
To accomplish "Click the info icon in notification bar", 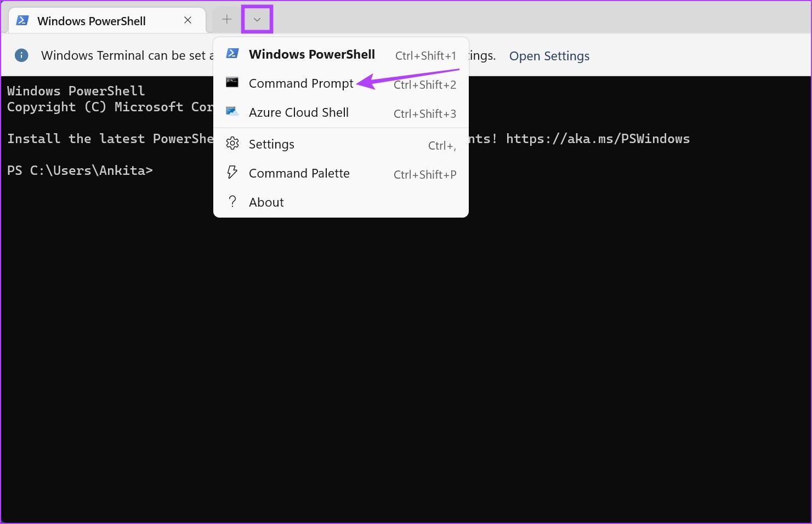I will (21, 55).
